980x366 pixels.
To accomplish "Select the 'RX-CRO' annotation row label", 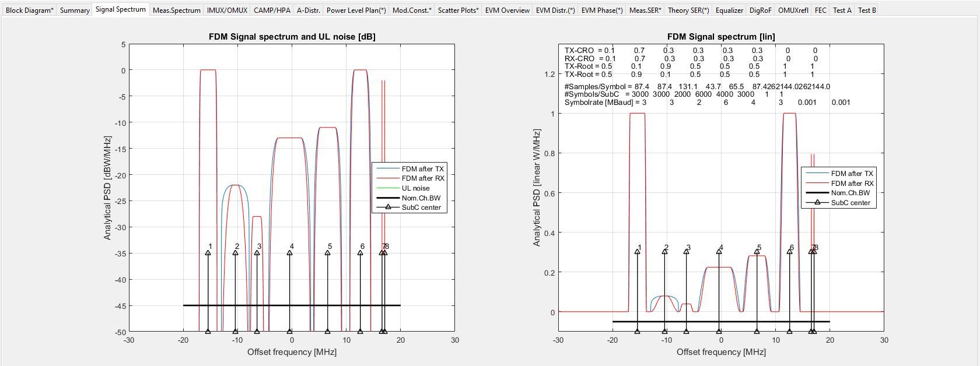I will (x=579, y=58).
